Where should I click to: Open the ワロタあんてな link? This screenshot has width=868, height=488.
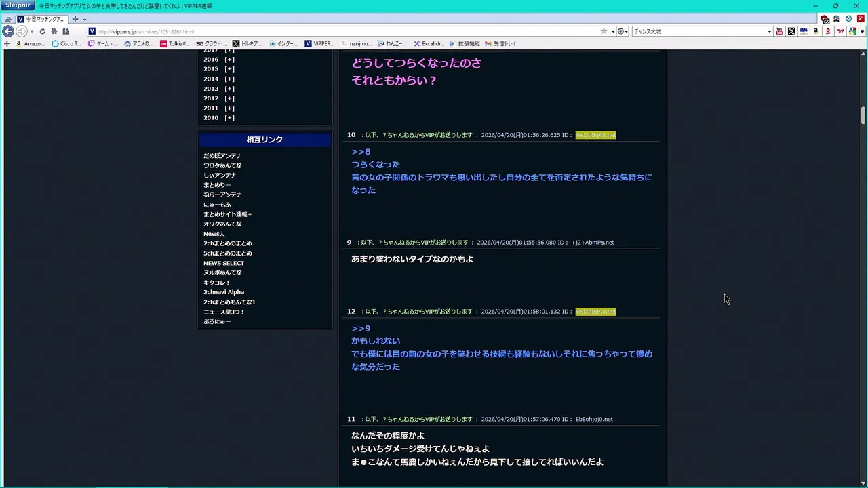click(222, 165)
